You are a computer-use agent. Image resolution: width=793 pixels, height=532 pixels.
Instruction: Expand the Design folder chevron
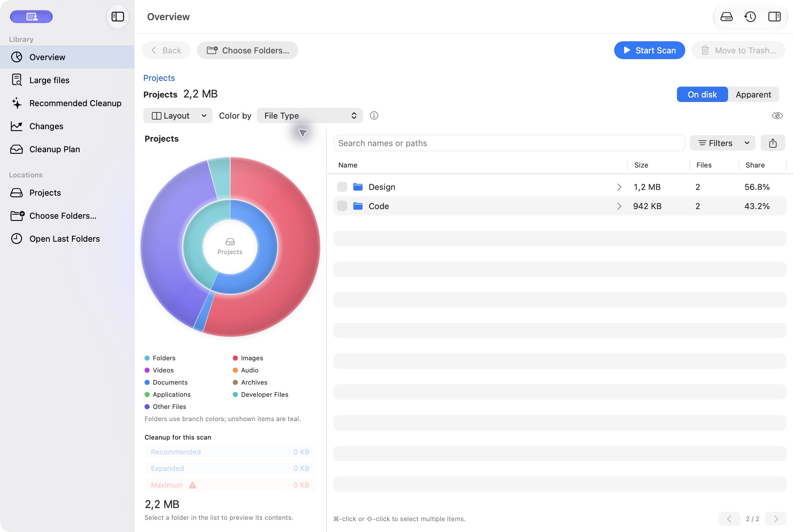pyautogui.click(x=619, y=187)
